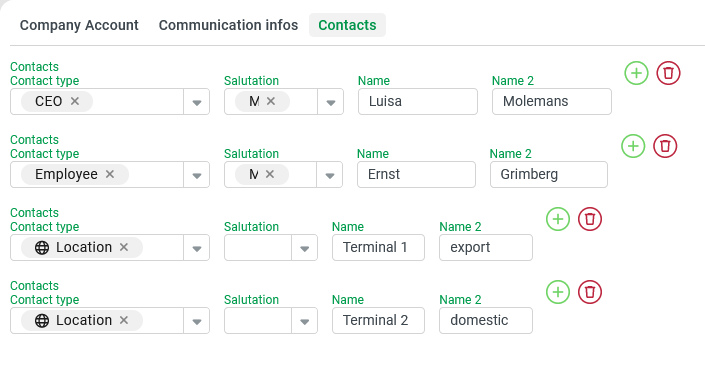
Task: Open contact type dropdown for CEO row
Action: coord(196,102)
